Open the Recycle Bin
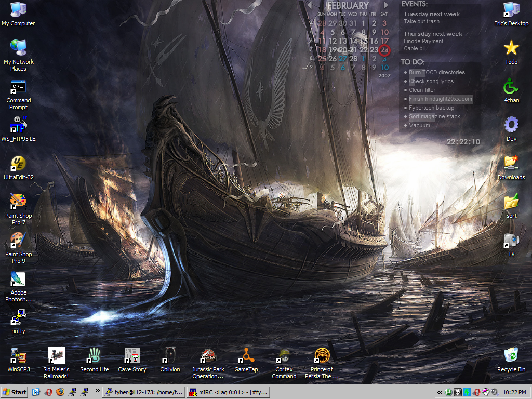532x399 pixels. point(511,360)
